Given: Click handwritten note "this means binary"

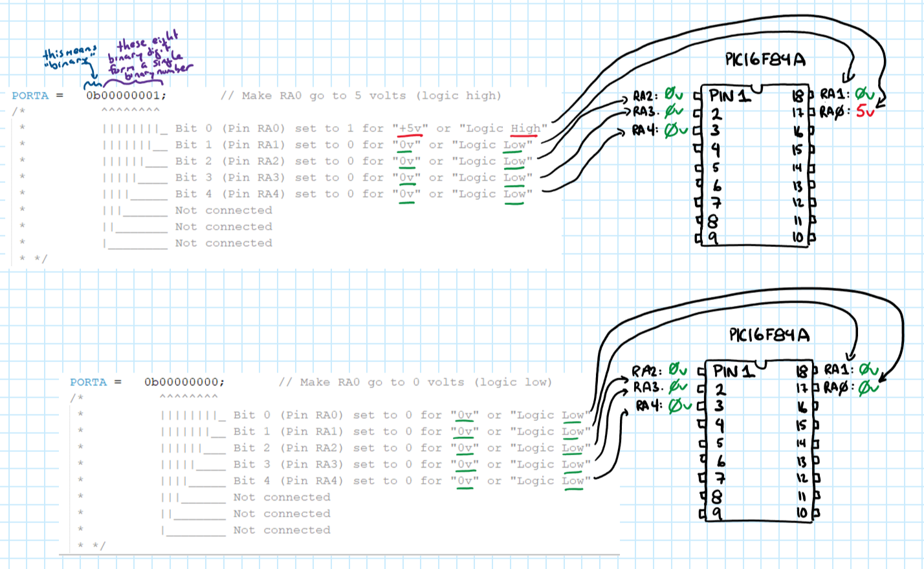Looking at the screenshot, I should point(70,57).
